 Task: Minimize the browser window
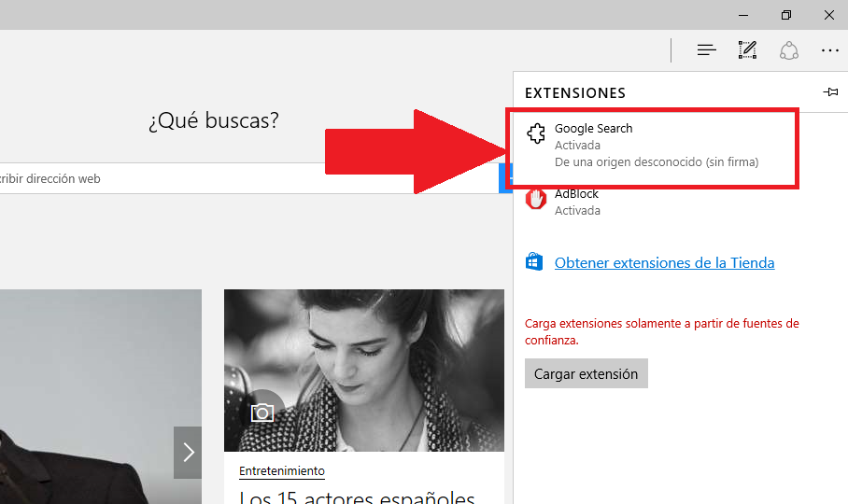(x=743, y=15)
